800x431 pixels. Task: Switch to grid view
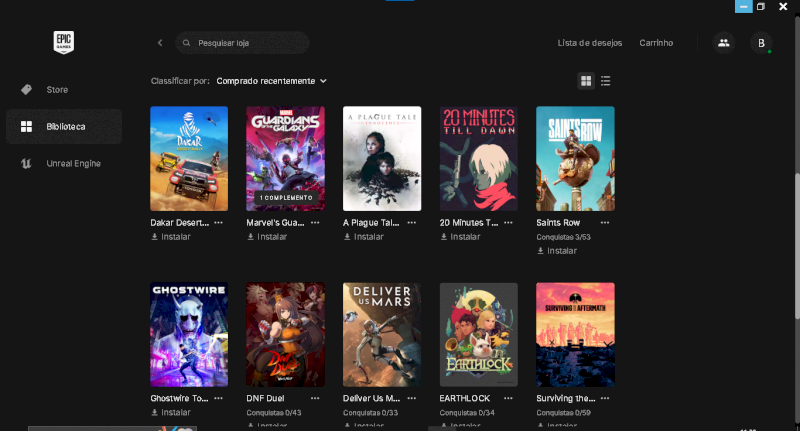586,81
